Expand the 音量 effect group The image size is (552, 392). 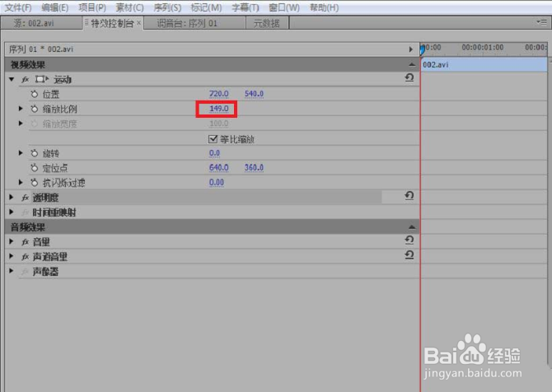(x=12, y=242)
